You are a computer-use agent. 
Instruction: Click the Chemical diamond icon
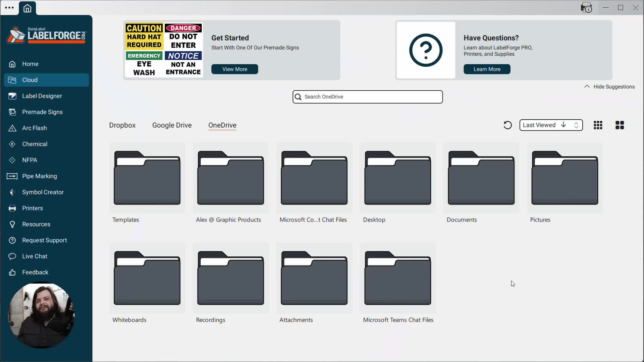(12, 144)
